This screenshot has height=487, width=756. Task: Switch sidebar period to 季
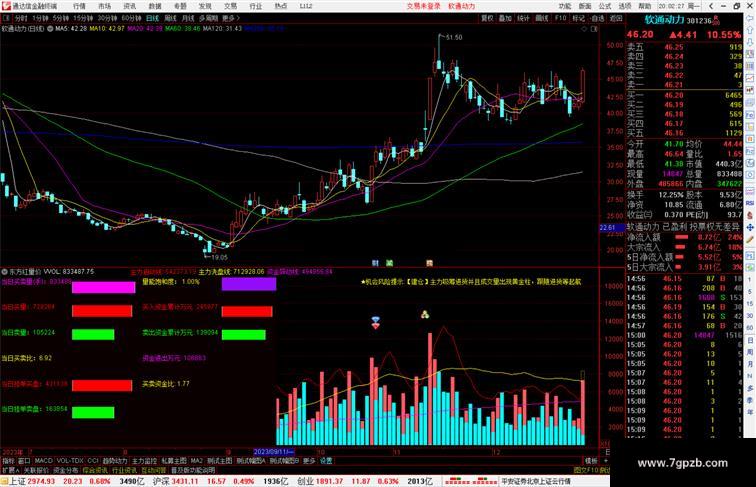tap(750, 400)
